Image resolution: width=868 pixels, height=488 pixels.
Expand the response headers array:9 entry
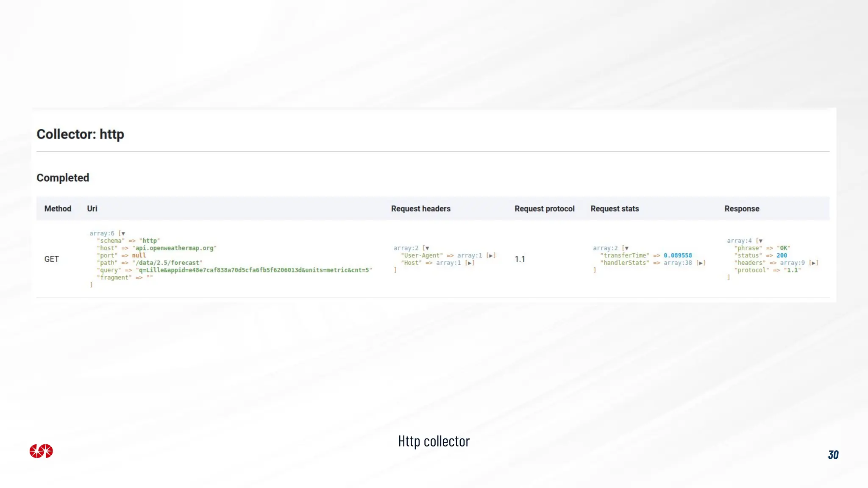tap(814, 263)
